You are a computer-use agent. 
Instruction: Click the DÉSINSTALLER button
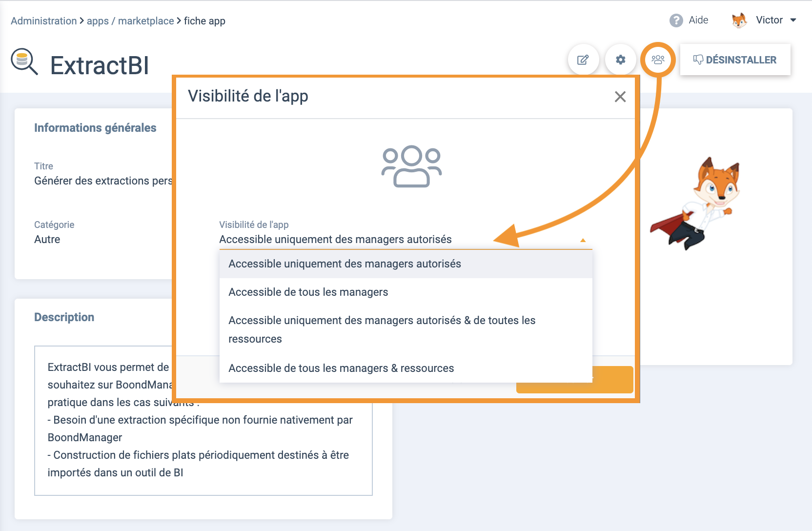point(735,60)
